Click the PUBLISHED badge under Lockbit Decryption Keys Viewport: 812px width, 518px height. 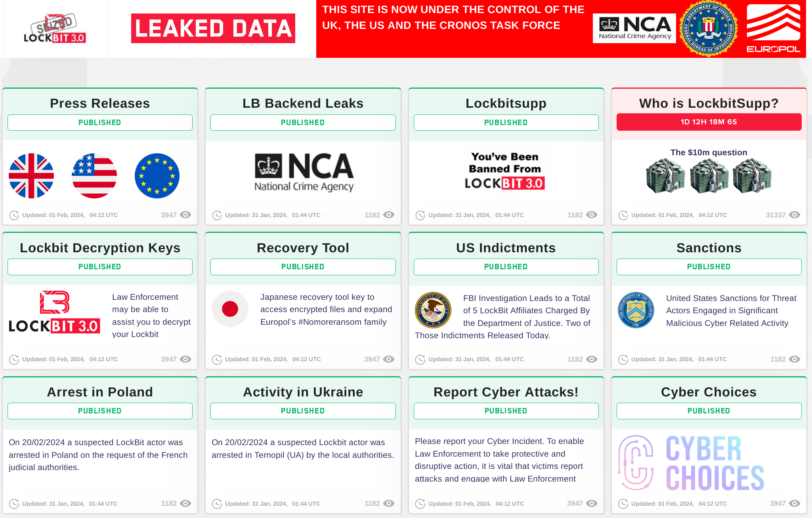pyautogui.click(x=99, y=267)
